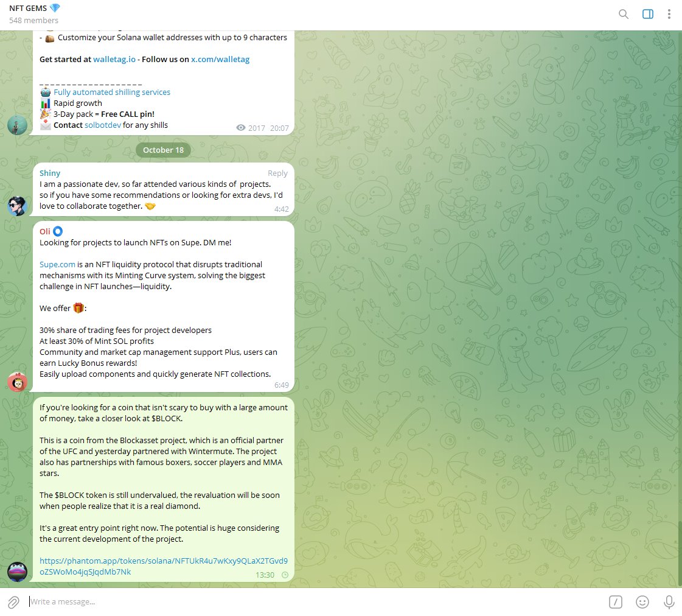Click the blue circle badge next to Oli
Screen dimensions: 682x616
[x=58, y=231]
